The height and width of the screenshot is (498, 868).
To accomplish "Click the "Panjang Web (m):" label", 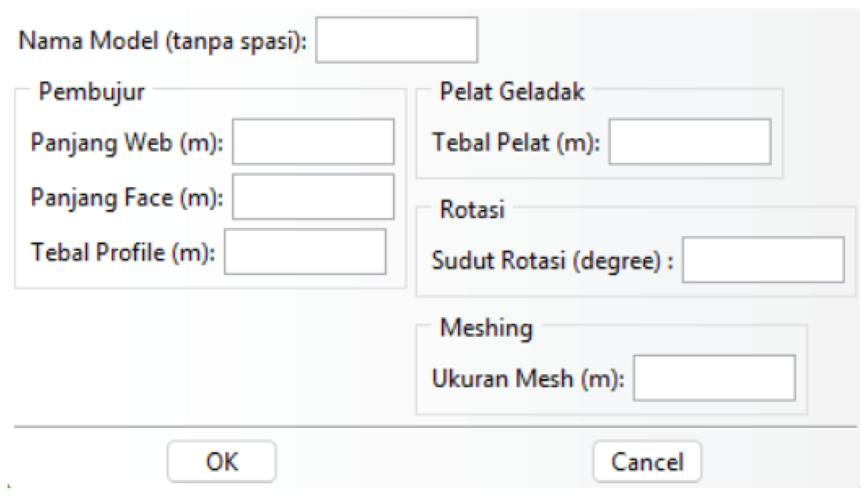I will pos(127,142).
